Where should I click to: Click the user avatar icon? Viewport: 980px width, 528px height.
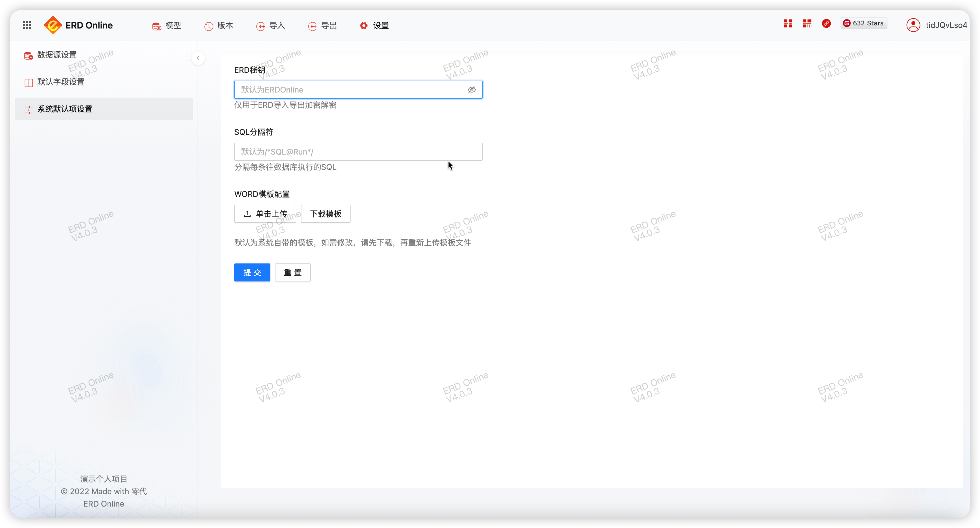(913, 25)
